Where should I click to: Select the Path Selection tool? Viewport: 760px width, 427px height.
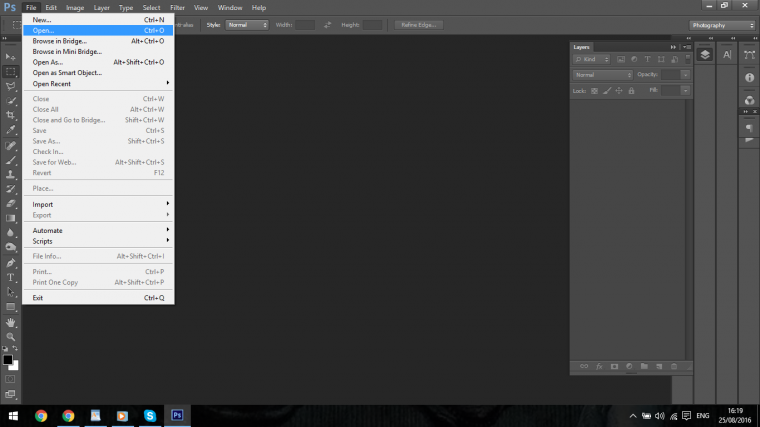(10, 292)
